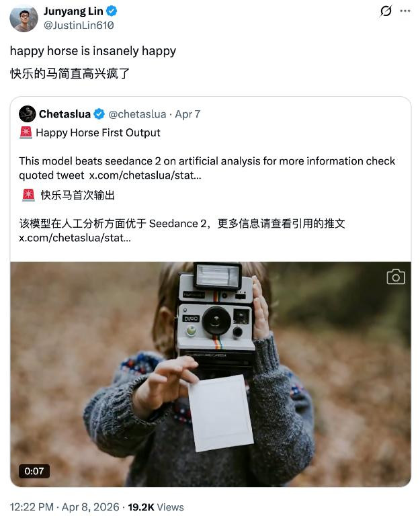Open the @JustinLin610 handle
This screenshot has width=420, height=520.
[x=79, y=26]
